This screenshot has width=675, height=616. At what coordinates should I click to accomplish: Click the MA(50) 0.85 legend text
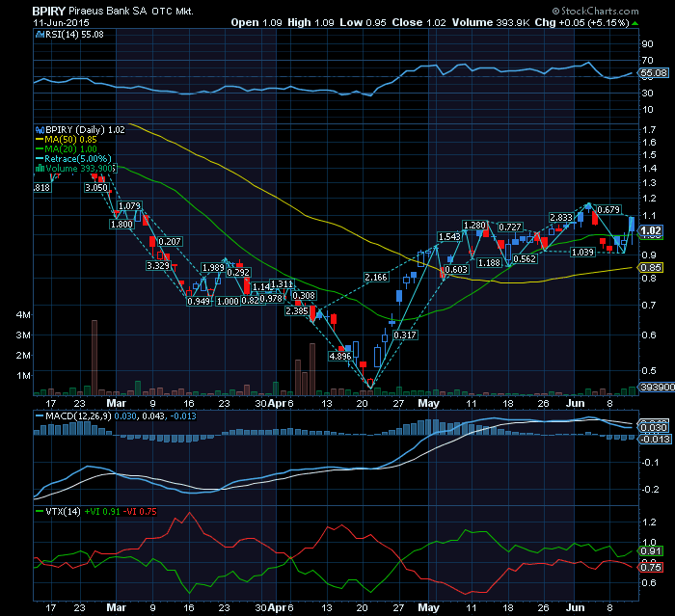[70, 140]
